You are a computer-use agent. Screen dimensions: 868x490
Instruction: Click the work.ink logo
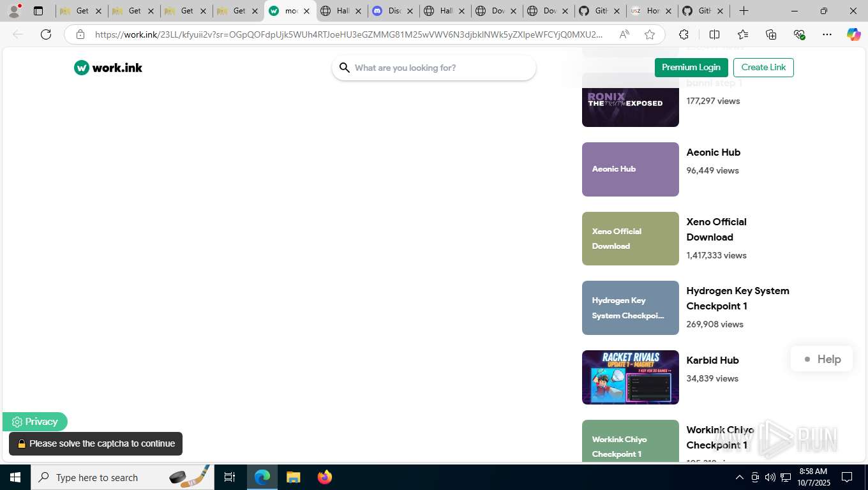(x=108, y=68)
